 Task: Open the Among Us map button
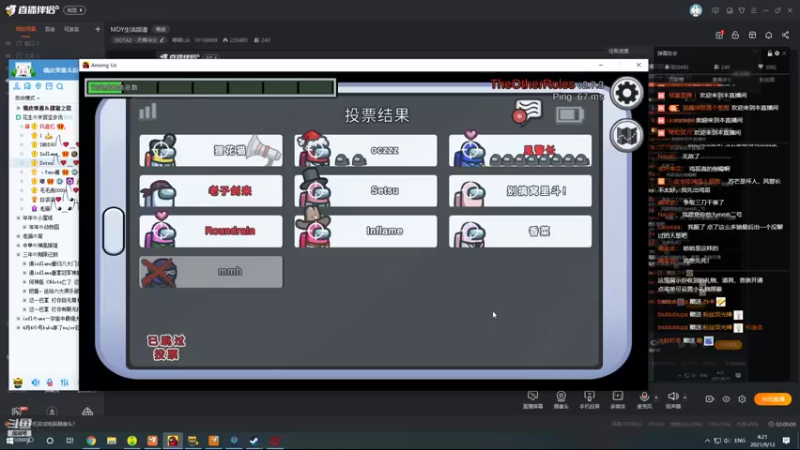coord(627,135)
